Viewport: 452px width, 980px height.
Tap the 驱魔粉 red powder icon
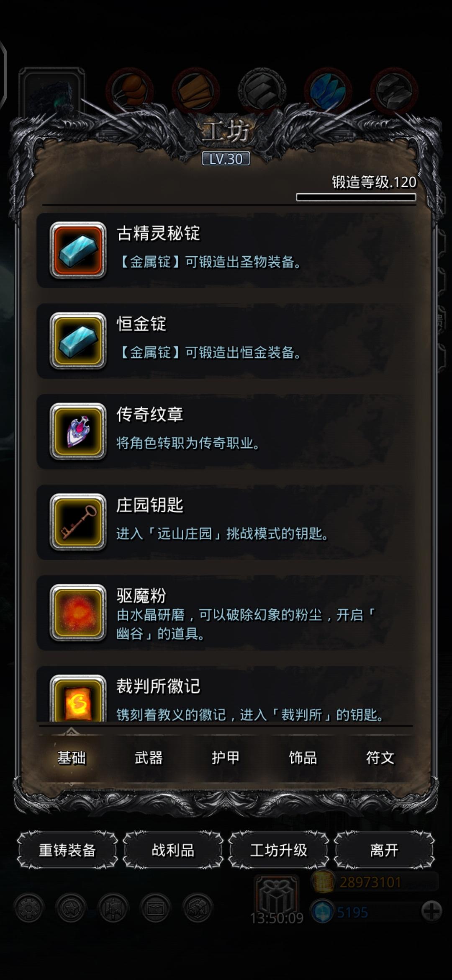point(78,612)
